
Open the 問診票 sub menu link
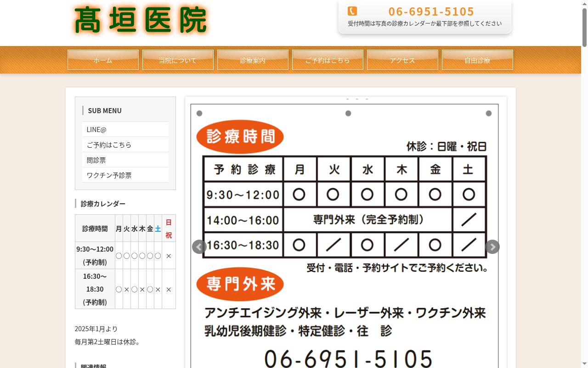(125, 160)
